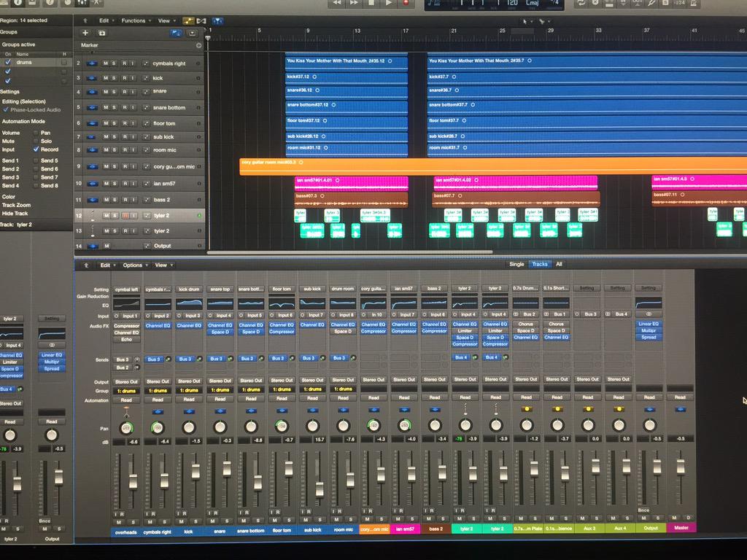Viewport: 747px width, 560px height.
Task: Adjust the Master channel volume fader
Action: [681, 467]
